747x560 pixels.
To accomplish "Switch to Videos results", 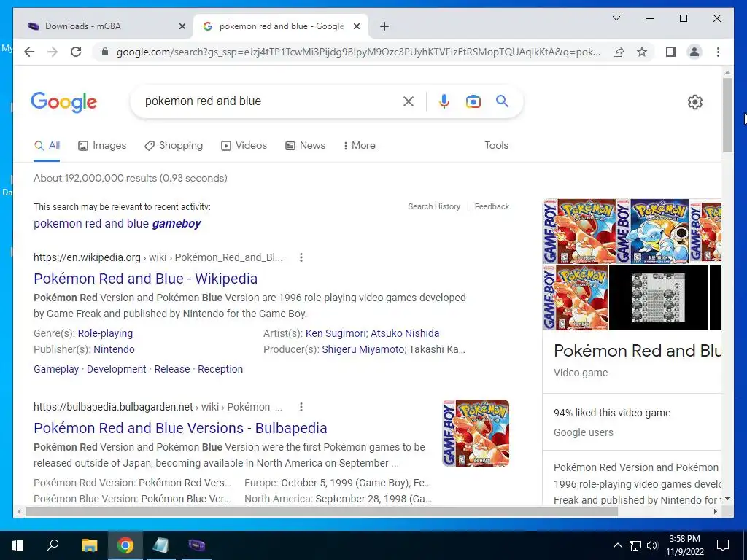I will 244,146.
